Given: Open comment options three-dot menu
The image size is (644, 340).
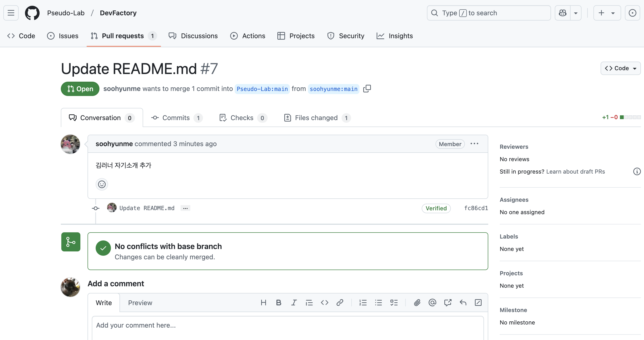Looking at the screenshot, I should click(474, 143).
